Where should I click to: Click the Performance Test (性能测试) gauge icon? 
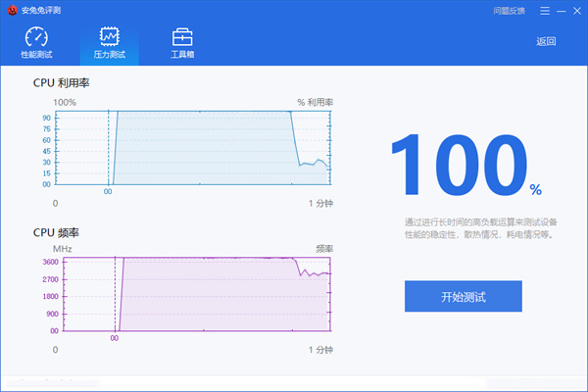click(36, 36)
